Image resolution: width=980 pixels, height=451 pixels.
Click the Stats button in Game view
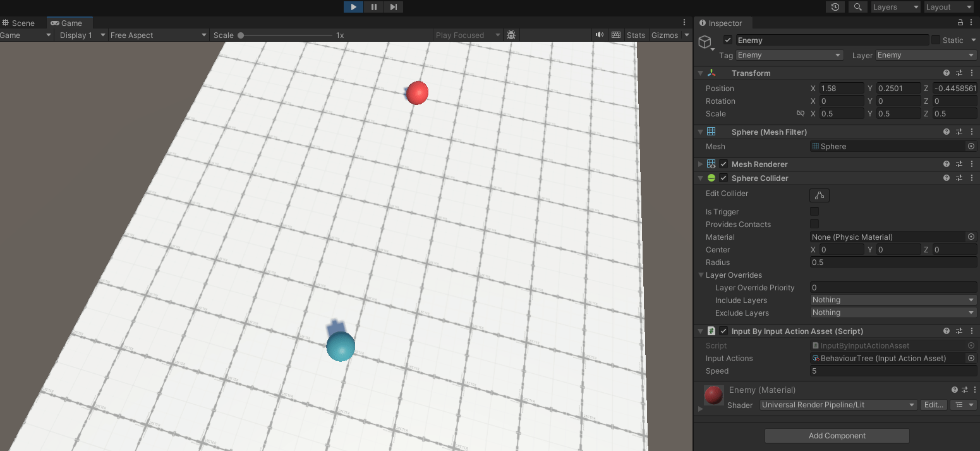pyautogui.click(x=636, y=35)
